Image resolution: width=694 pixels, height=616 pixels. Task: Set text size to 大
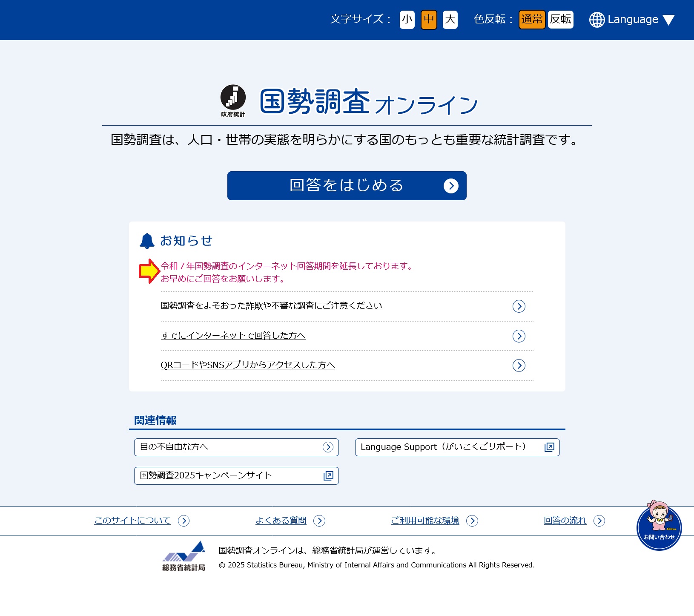pyautogui.click(x=450, y=20)
